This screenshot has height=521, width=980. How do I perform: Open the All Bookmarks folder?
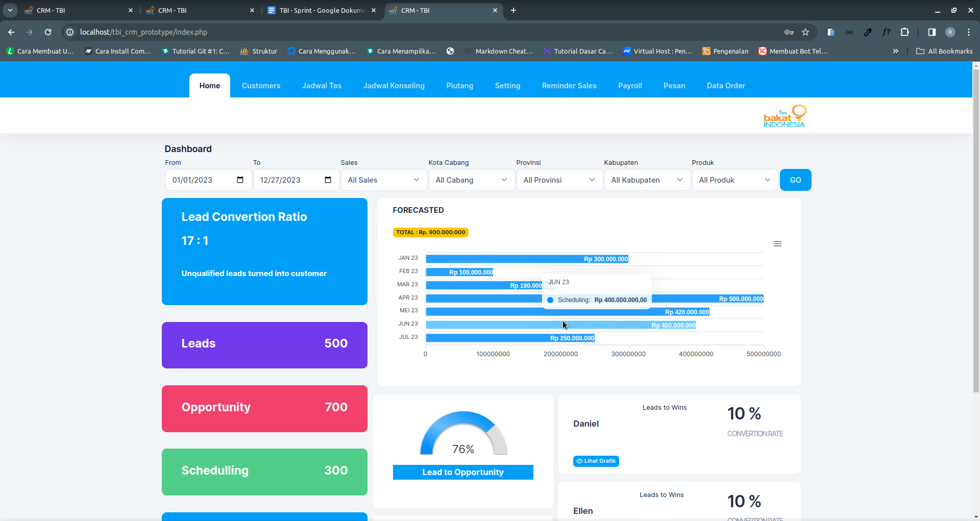[944, 51]
